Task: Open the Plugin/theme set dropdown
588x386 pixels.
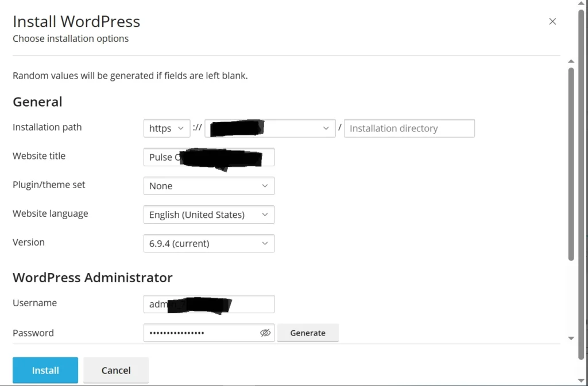Action: (209, 186)
